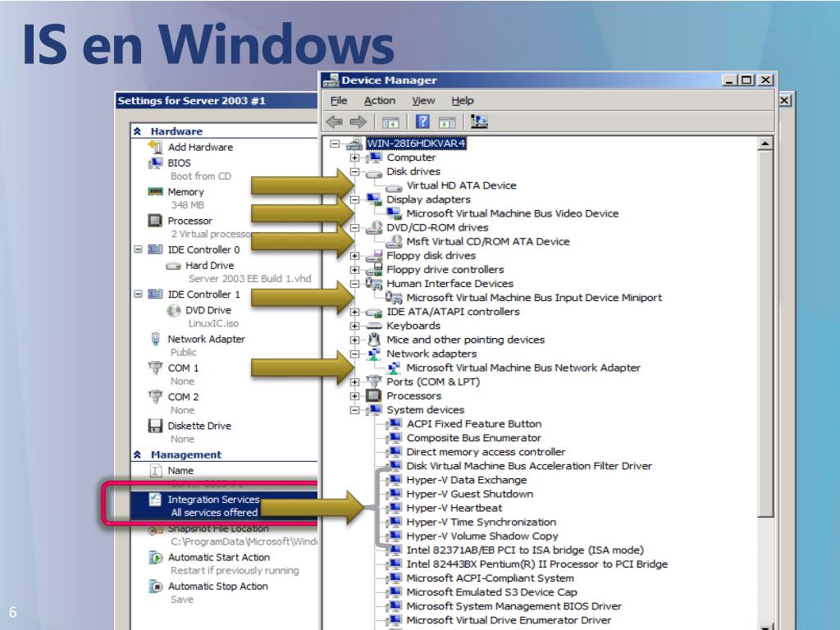Click the Server 2003 EE Build 1.vhd text
This screenshot has width=840, height=630.
pyautogui.click(x=249, y=279)
